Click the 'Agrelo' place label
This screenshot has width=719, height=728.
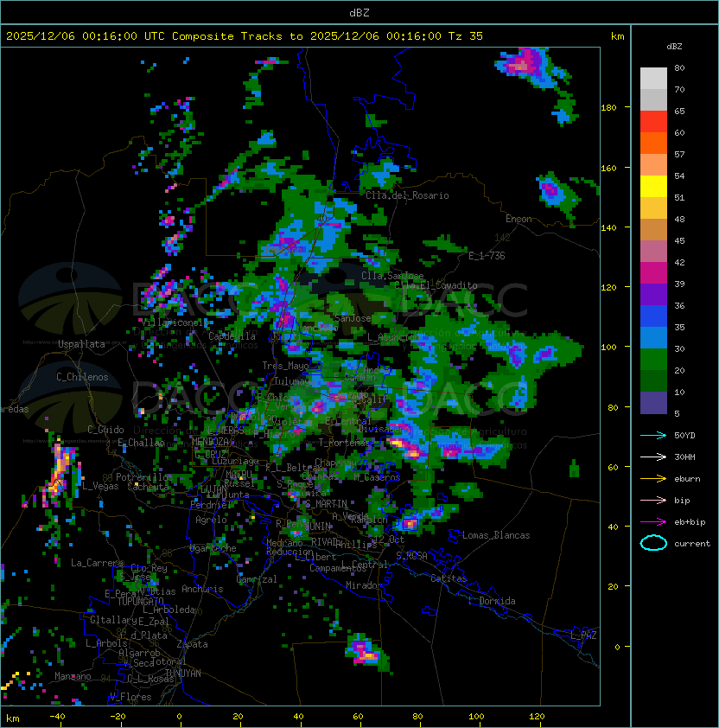(211, 520)
